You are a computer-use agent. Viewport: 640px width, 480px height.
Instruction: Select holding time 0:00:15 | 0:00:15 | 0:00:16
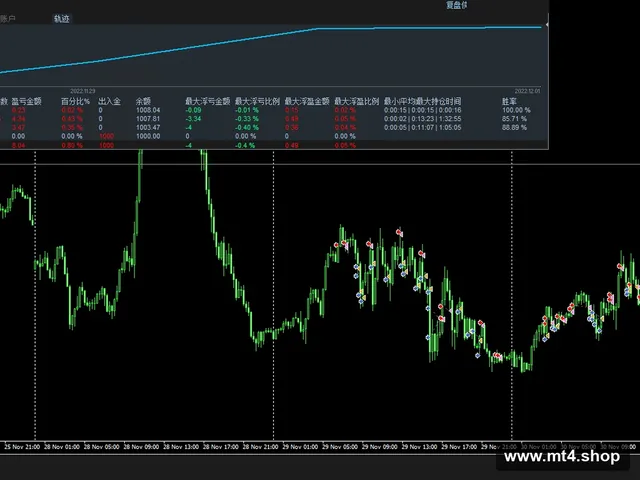tap(422, 110)
